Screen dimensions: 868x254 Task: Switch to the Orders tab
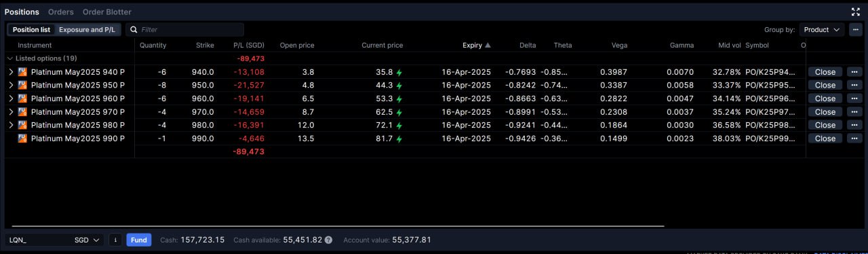(61, 12)
